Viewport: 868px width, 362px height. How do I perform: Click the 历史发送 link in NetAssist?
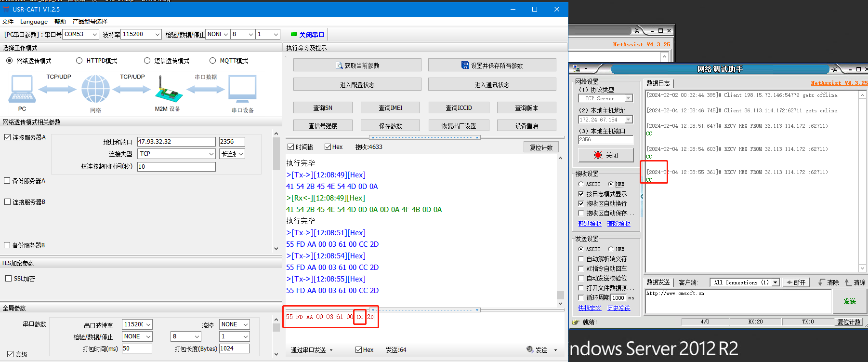619,308
